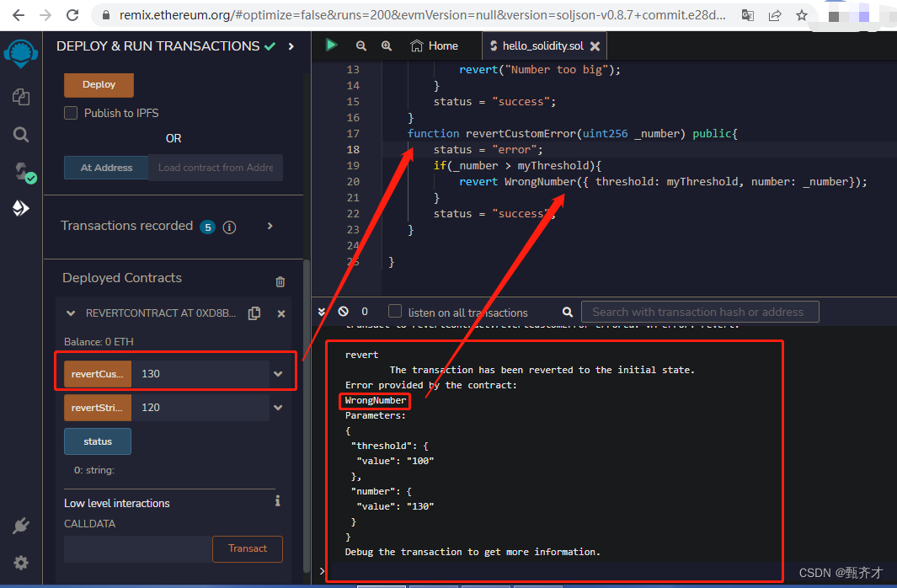The height and width of the screenshot is (588, 897).
Task: Collapse the terminal with double-chevron icon
Action: pyautogui.click(x=322, y=312)
